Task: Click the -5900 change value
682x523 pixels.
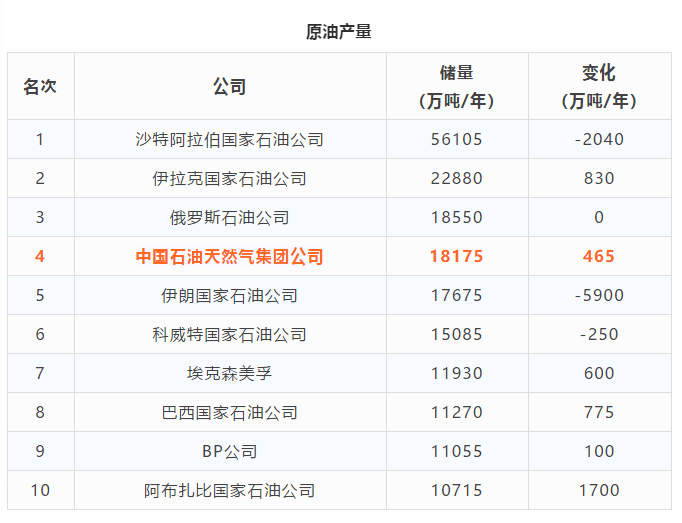Action: coord(599,296)
